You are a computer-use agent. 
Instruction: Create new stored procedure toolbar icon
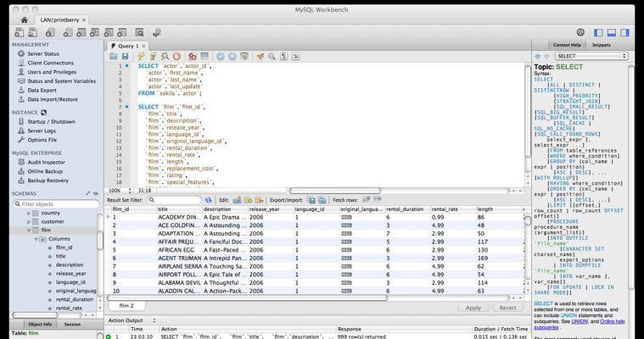pos(109,32)
